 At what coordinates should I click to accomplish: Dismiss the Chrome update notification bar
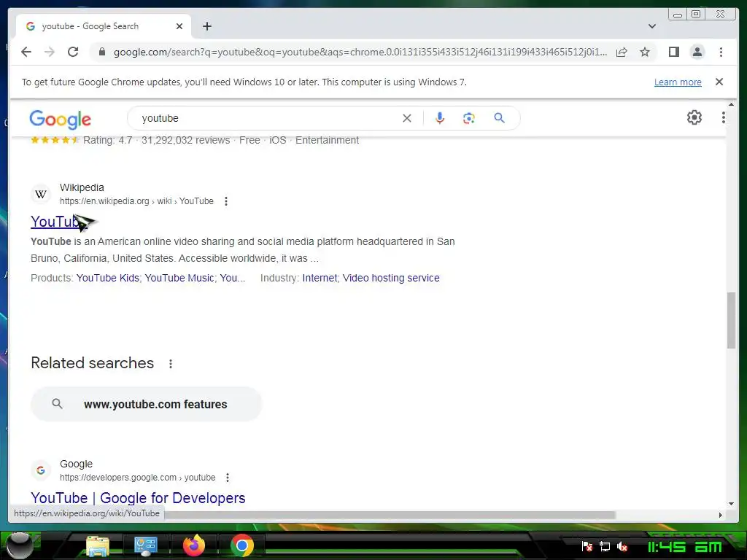[x=719, y=82]
